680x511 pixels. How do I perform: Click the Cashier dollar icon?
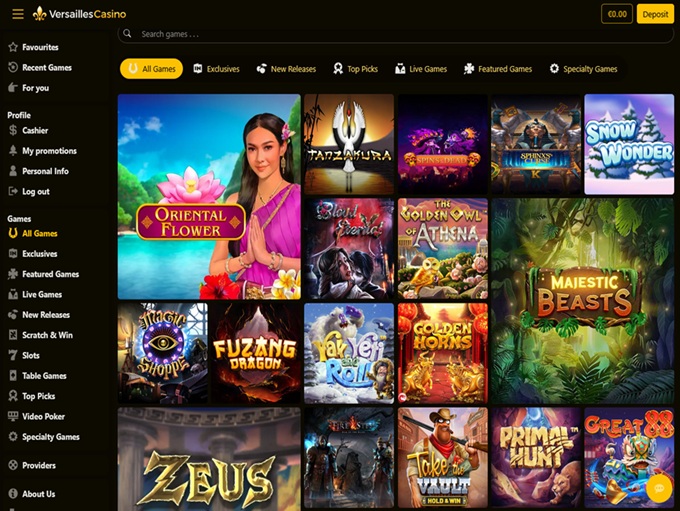[x=13, y=130]
